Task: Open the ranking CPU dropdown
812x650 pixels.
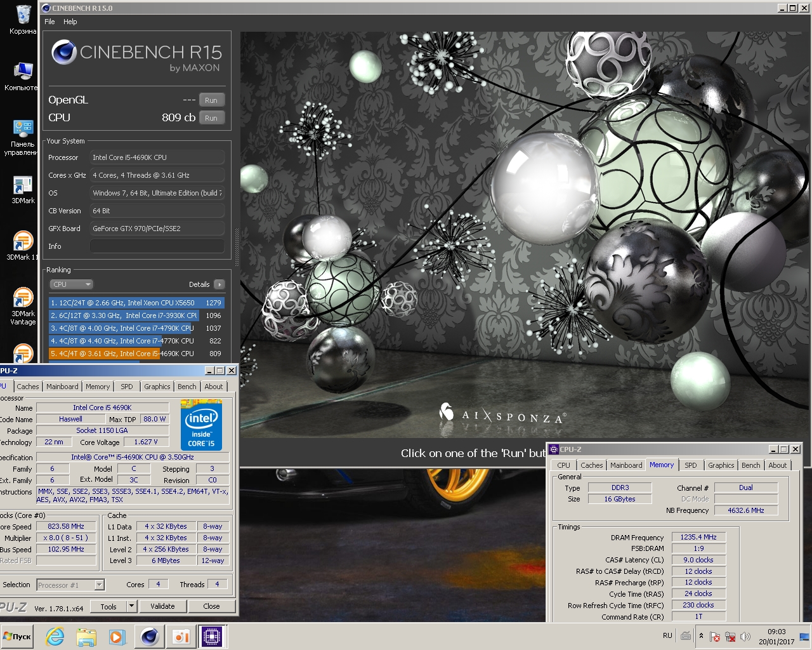Action: [71, 284]
